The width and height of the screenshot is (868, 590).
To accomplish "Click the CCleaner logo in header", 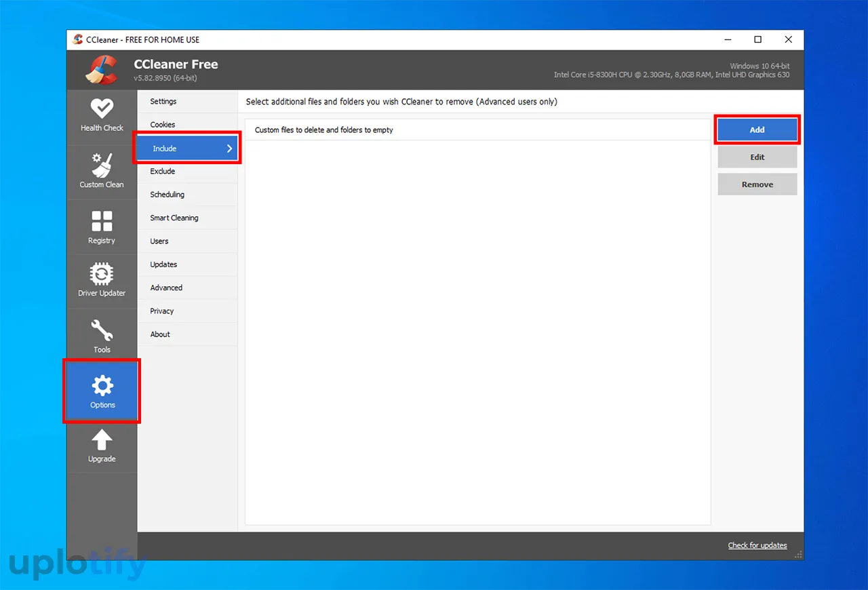I will (x=102, y=70).
